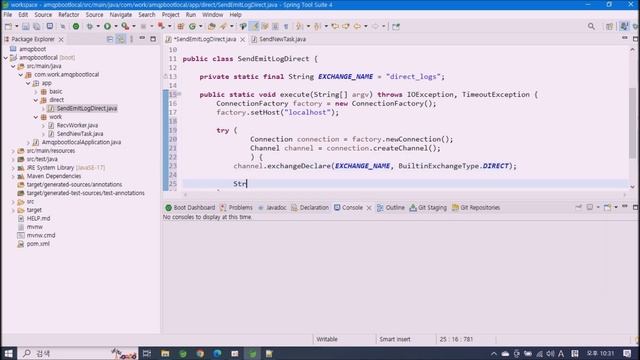Click the Windows taskbar search box

[x=78, y=353]
